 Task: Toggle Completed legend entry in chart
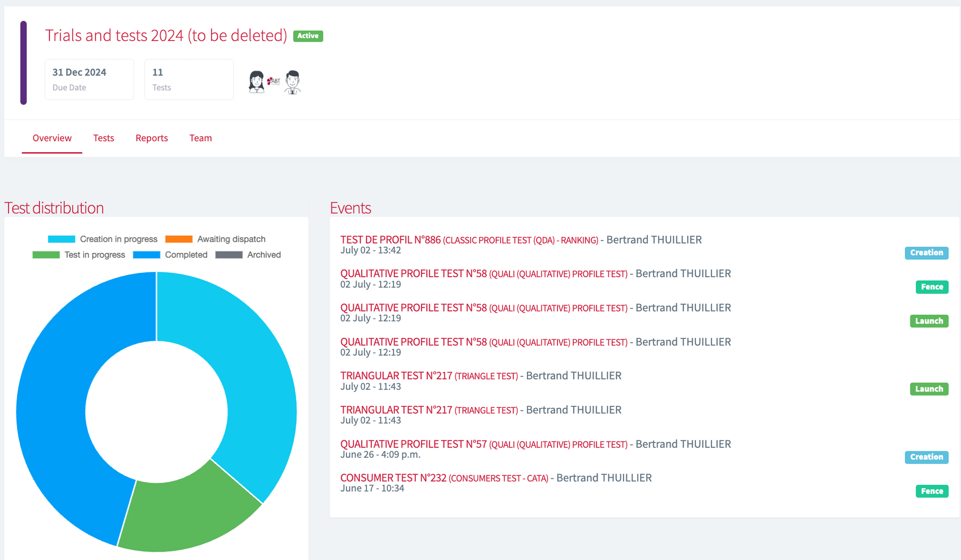click(170, 255)
